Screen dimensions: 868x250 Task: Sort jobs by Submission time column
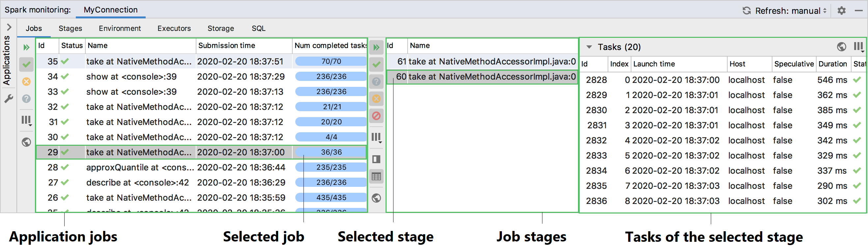tap(244, 46)
